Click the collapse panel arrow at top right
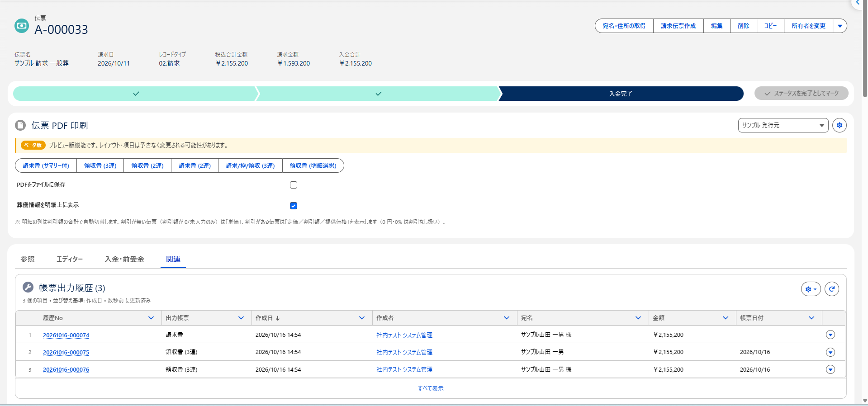868x406 pixels. pyautogui.click(x=858, y=3)
